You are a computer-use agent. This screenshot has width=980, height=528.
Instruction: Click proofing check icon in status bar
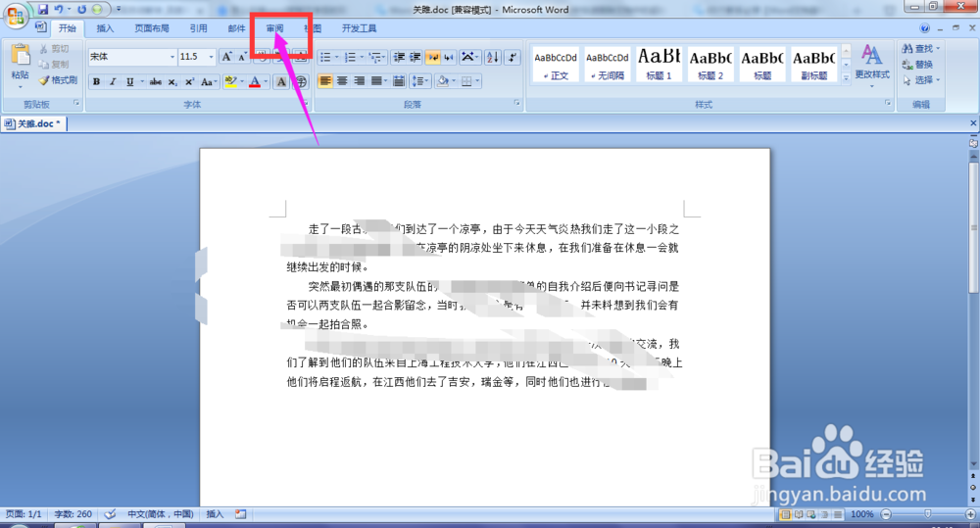point(110,514)
